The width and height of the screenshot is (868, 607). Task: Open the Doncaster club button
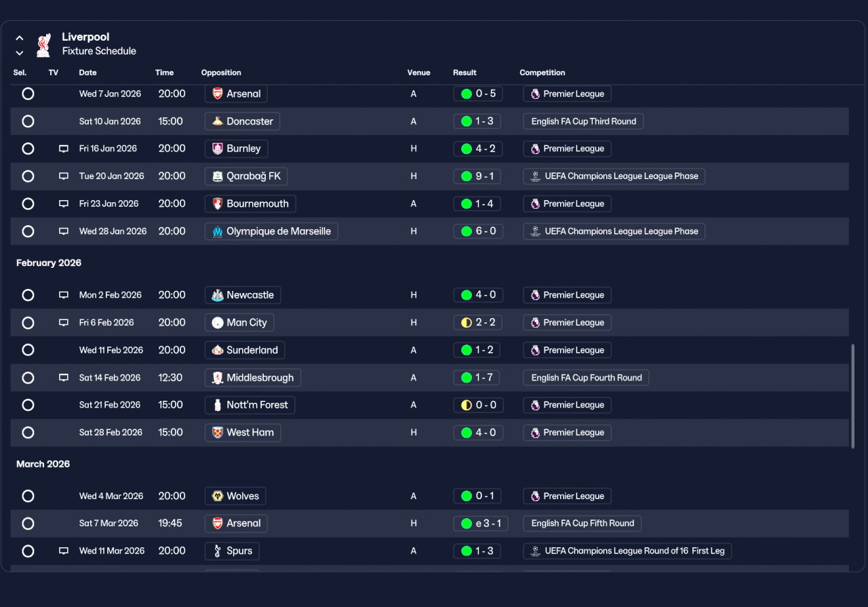[x=242, y=121]
